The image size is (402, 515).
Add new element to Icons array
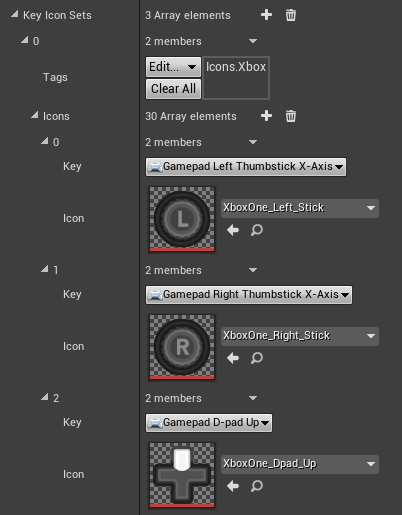pos(266,116)
